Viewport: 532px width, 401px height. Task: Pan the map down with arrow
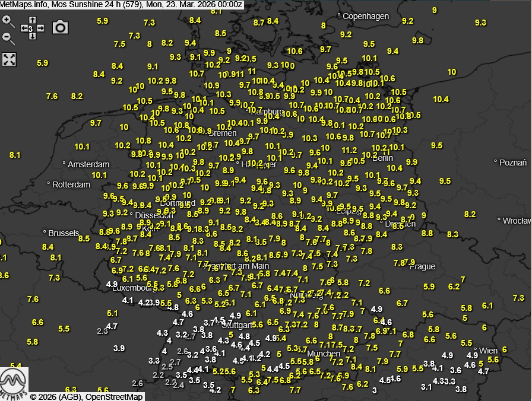(33, 36)
